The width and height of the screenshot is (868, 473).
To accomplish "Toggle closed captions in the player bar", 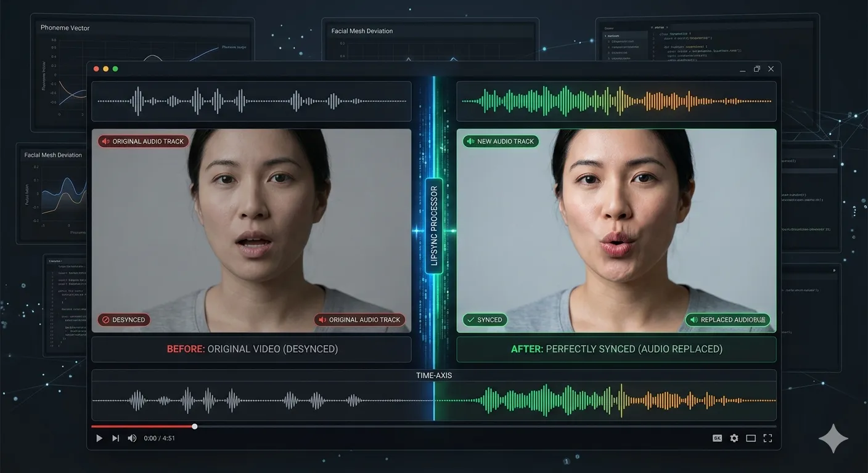I will coord(717,438).
